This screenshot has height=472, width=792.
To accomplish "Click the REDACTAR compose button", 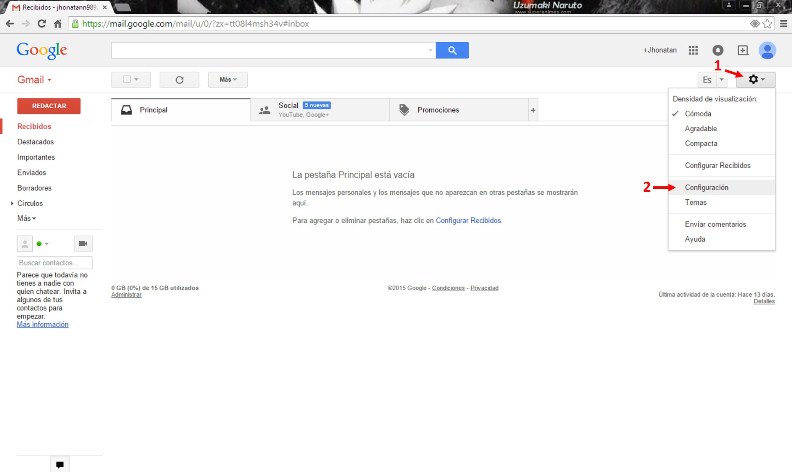I will [x=48, y=106].
